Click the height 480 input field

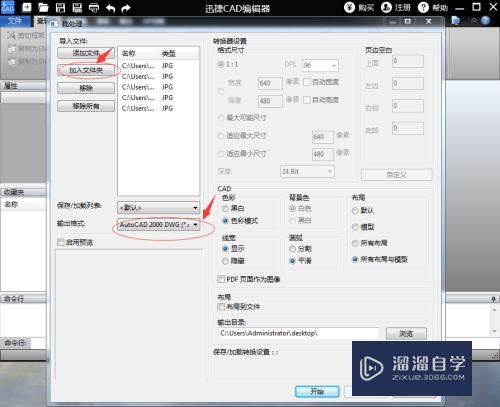(x=270, y=101)
